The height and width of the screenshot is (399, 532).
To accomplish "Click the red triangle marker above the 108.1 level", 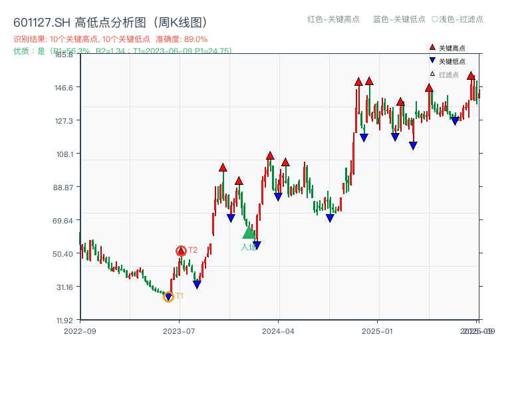I will (x=270, y=155).
